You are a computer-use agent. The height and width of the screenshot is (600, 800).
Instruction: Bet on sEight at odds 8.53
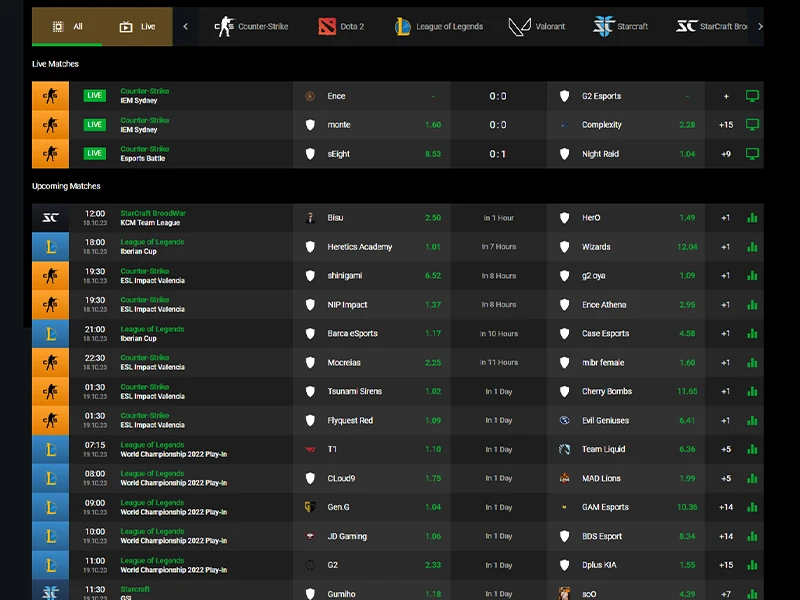click(x=433, y=154)
